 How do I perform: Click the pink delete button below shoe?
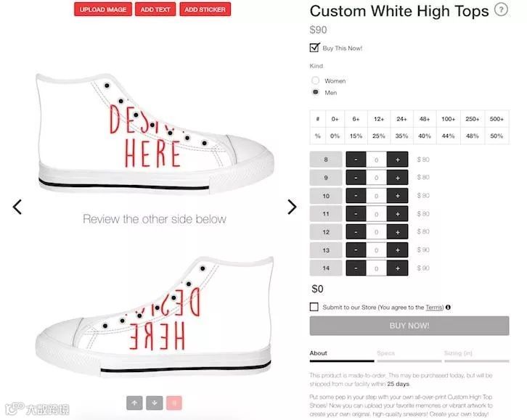click(x=174, y=403)
